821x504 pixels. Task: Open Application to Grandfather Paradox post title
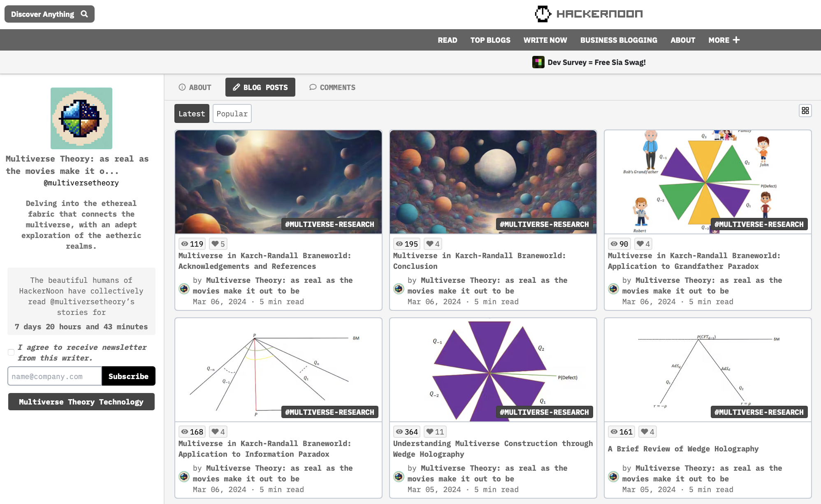tap(694, 261)
